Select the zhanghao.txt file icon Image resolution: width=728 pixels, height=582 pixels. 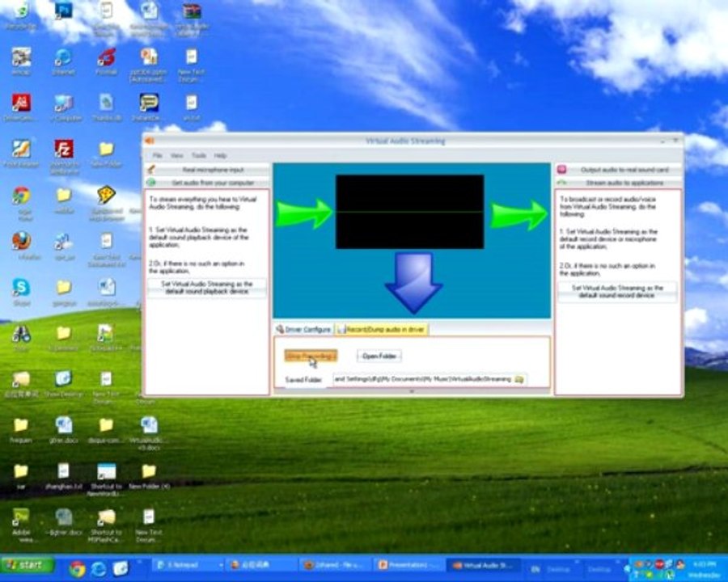(64, 471)
